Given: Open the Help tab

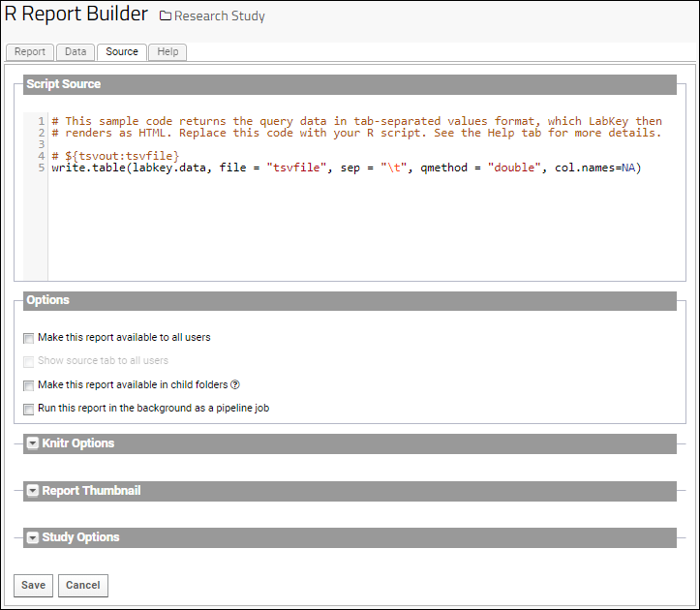Looking at the screenshot, I should 167,51.
